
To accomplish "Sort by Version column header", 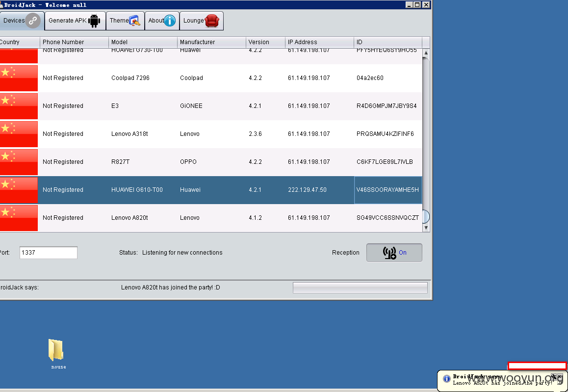I will pyautogui.click(x=265, y=42).
